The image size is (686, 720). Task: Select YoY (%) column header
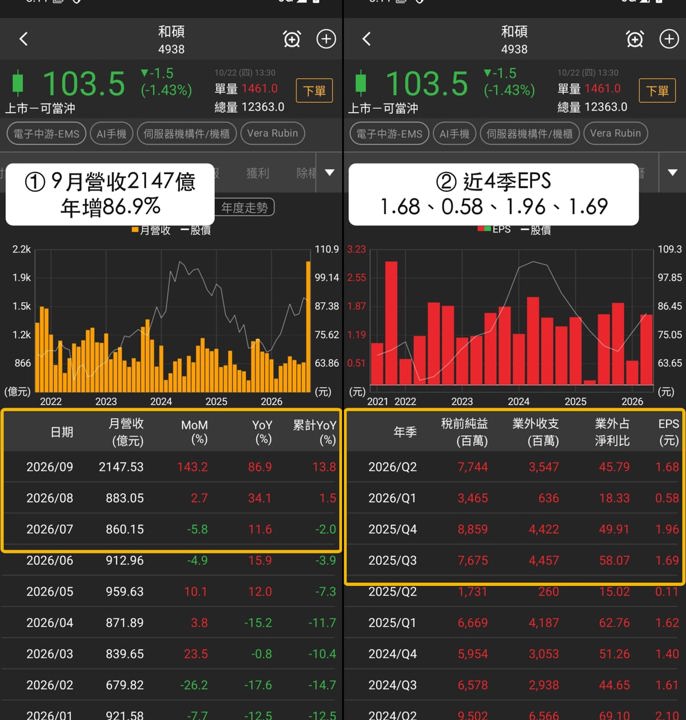pos(262,432)
